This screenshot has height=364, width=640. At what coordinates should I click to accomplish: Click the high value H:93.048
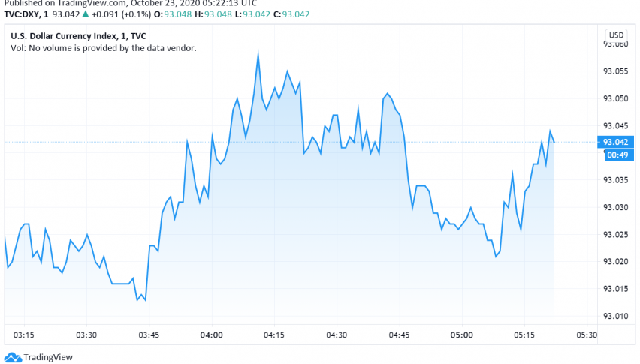tap(213, 14)
